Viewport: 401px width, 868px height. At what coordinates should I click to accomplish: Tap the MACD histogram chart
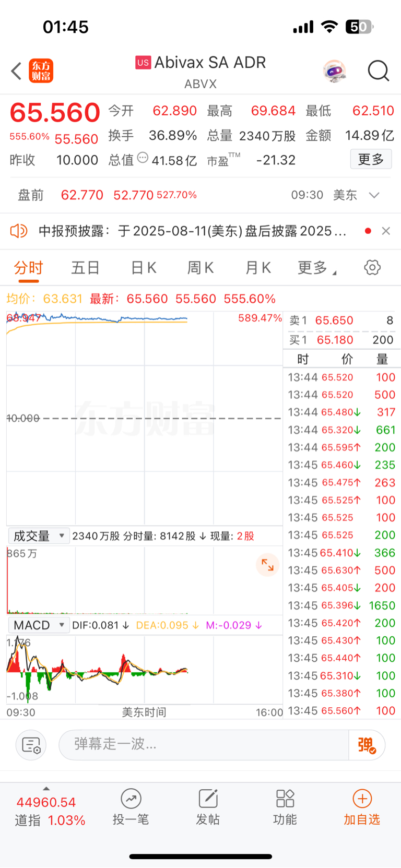coord(144,670)
